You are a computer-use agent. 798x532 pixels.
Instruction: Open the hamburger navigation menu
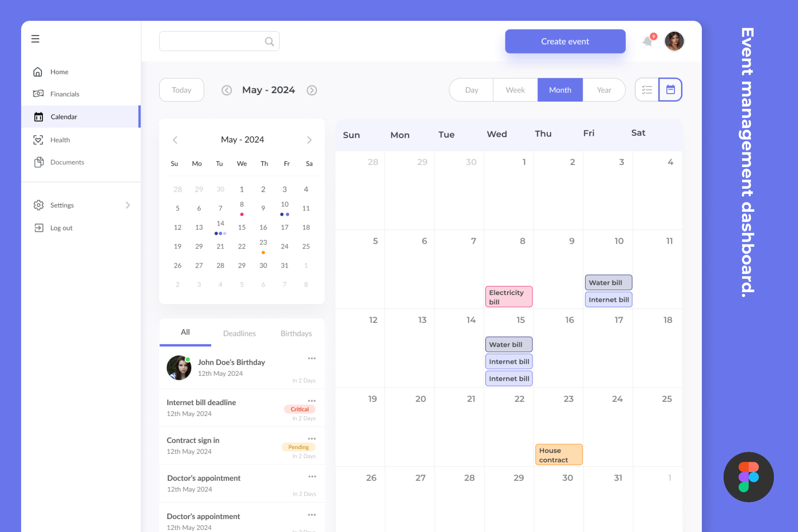point(35,39)
